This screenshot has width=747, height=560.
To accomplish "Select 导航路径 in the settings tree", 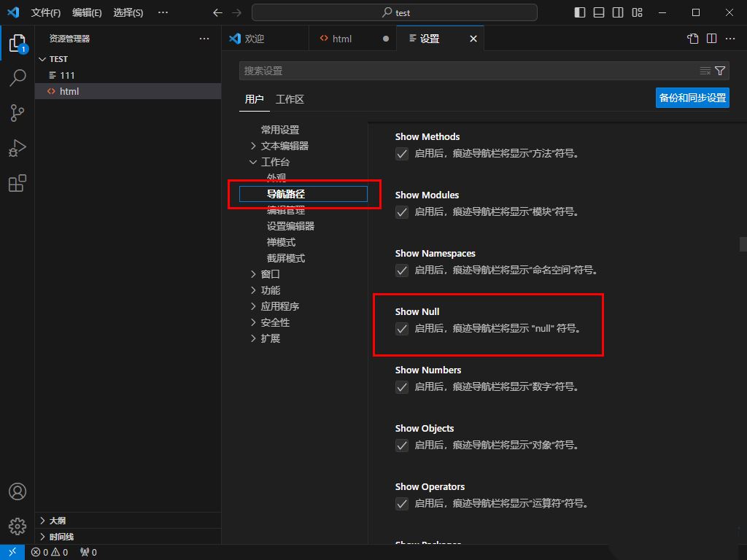I will [285, 193].
